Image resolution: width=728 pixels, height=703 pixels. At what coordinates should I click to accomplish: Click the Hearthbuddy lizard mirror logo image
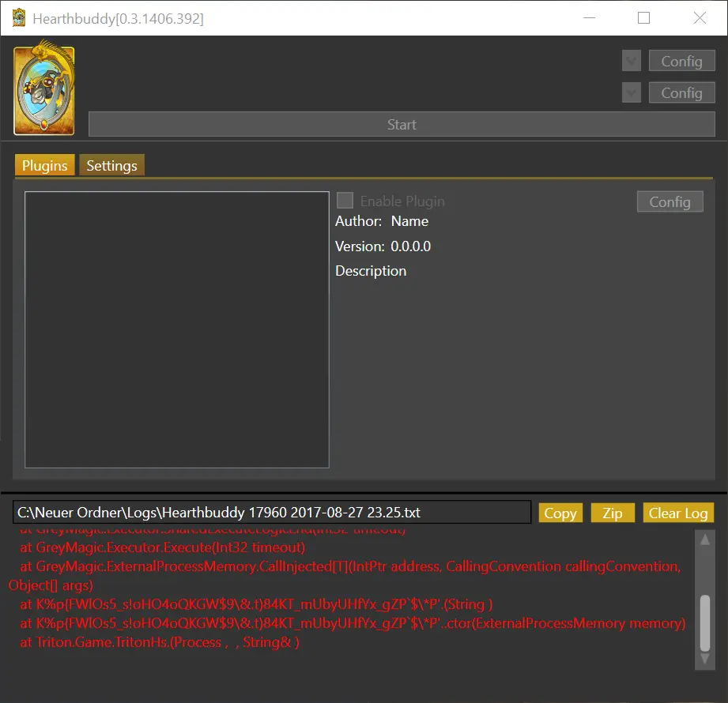click(x=44, y=88)
